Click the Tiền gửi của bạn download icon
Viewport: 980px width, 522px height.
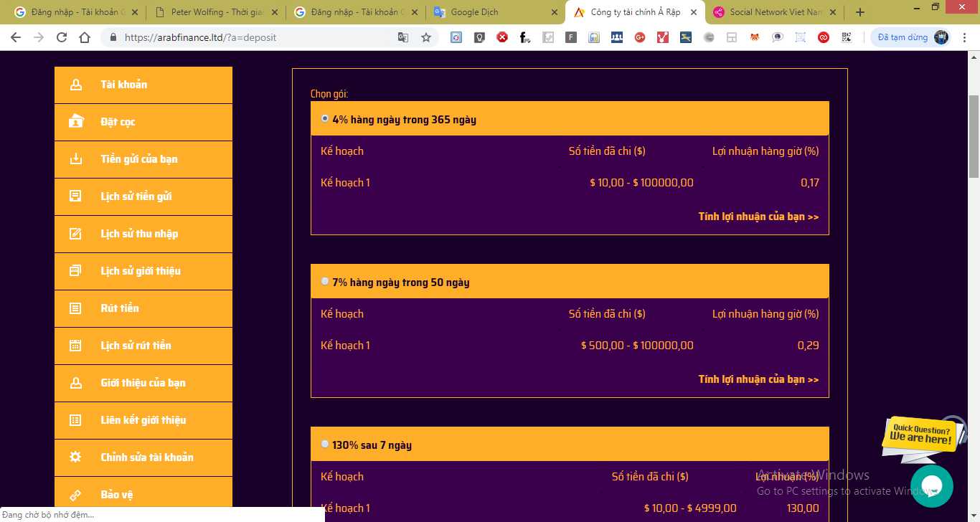click(x=75, y=159)
